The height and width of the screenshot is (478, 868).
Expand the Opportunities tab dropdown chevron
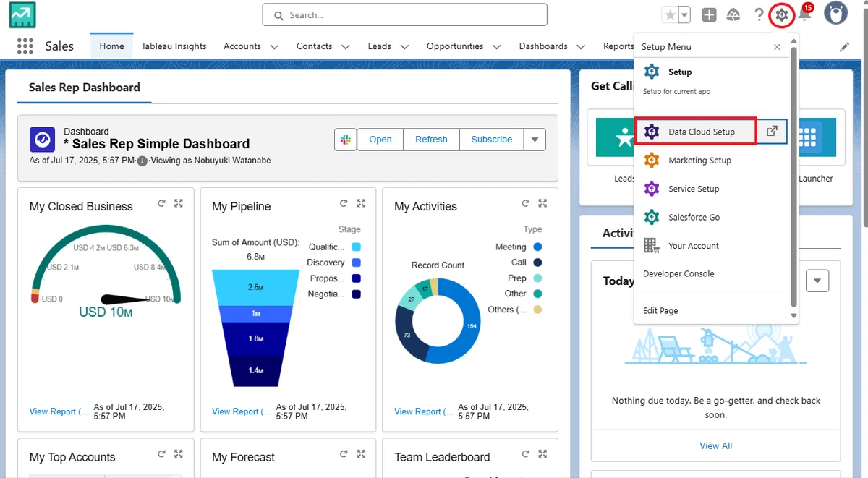click(497, 47)
